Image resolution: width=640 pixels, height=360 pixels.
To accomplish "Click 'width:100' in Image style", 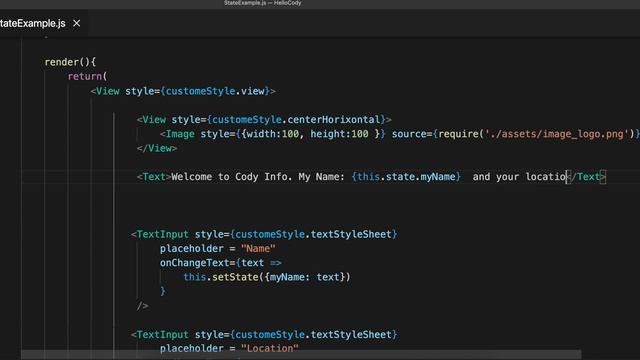I will (x=273, y=134).
